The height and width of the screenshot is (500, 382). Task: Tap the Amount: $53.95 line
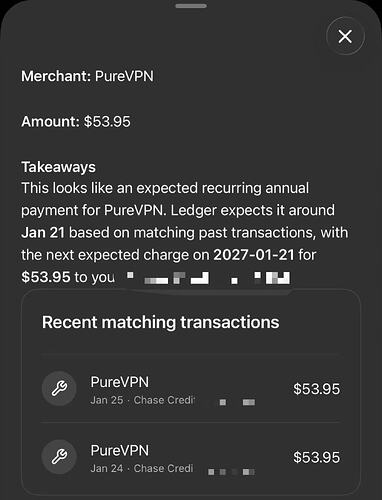coord(76,122)
